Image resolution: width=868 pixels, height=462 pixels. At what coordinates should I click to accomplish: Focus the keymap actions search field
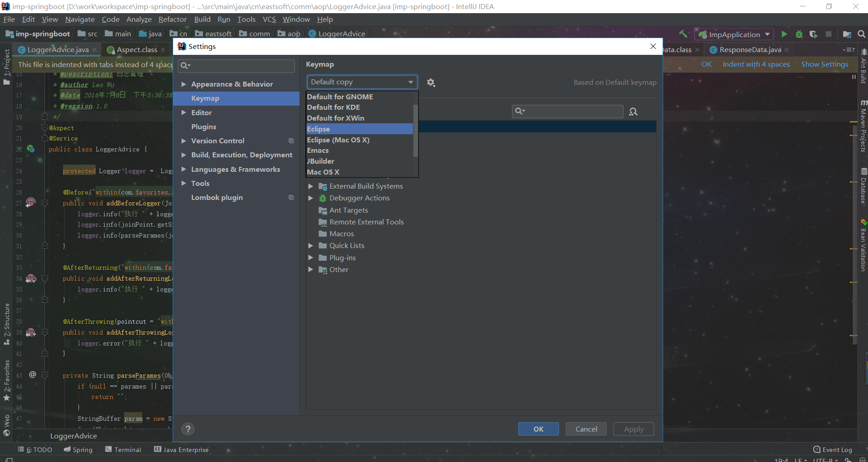(567, 112)
